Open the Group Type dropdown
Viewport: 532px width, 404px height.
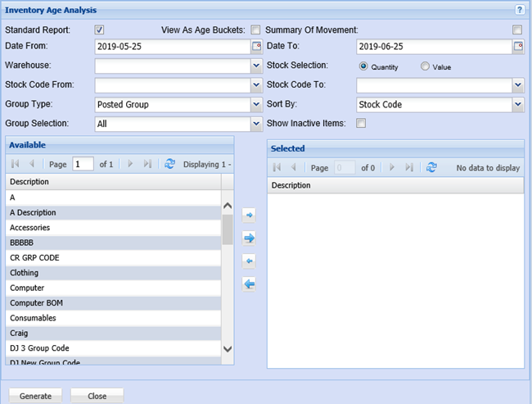256,105
